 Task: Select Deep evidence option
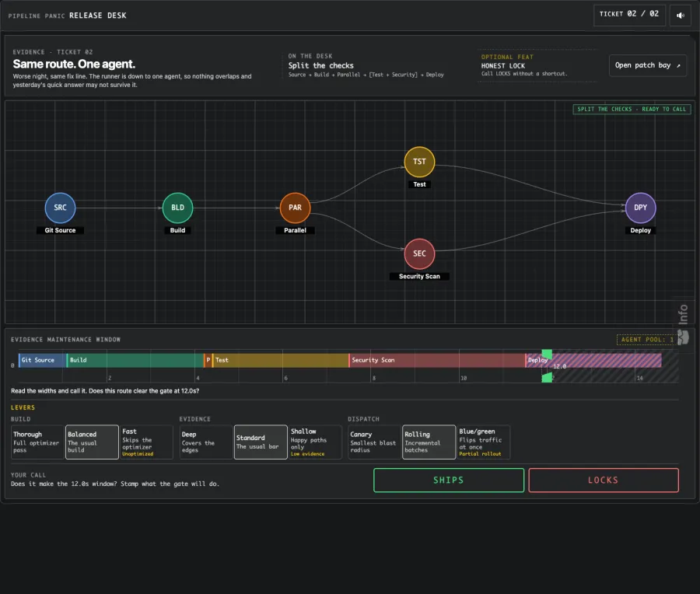point(206,442)
